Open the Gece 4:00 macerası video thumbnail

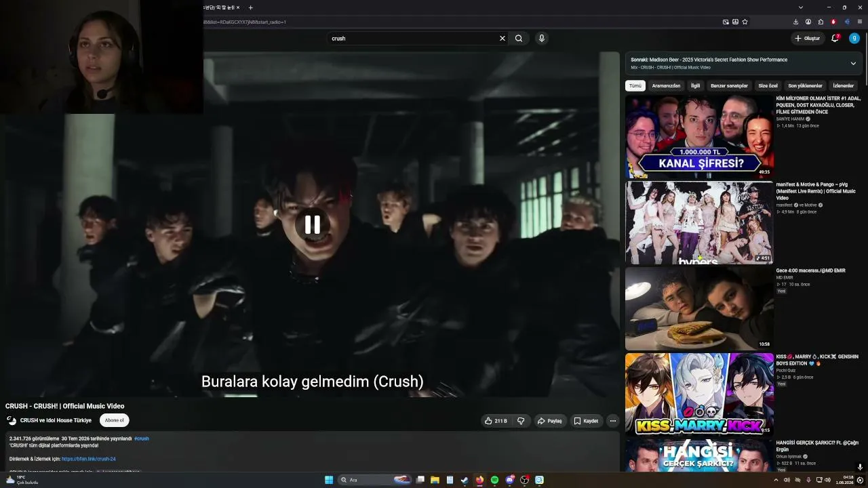699,308
